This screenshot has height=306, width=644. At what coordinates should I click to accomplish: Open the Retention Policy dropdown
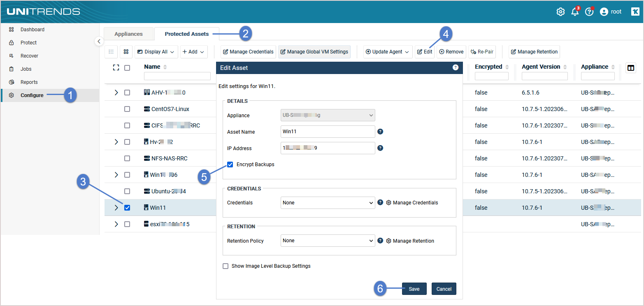pos(328,241)
